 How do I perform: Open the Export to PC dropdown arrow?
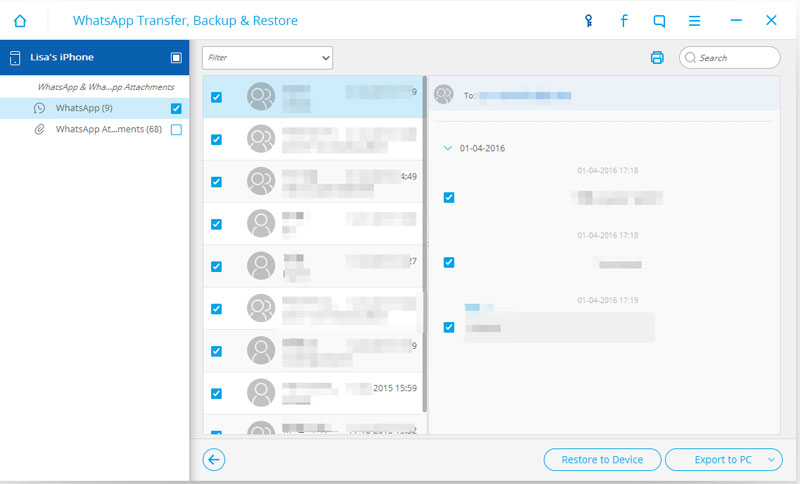pyautogui.click(x=771, y=460)
